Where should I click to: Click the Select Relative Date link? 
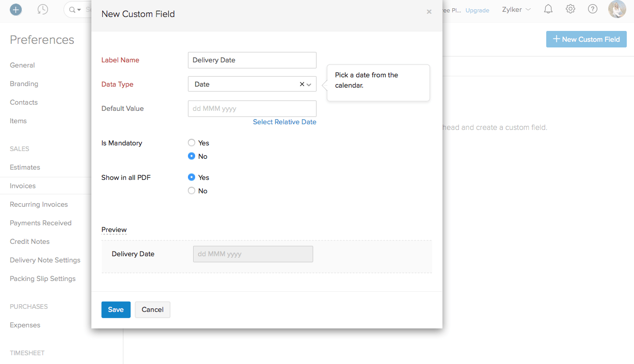pyautogui.click(x=284, y=122)
